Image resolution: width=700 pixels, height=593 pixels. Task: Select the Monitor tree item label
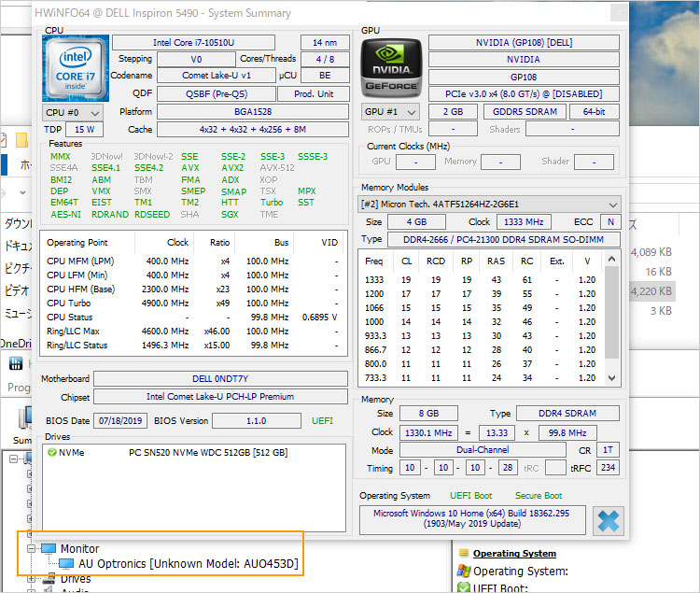point(79,548)
